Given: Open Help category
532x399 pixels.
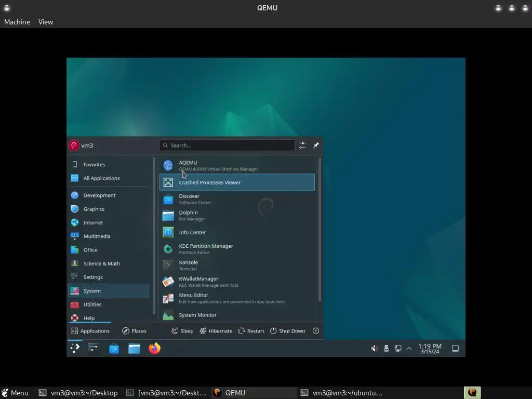Looking at the screenshot, I should click(x=109, y=318).
